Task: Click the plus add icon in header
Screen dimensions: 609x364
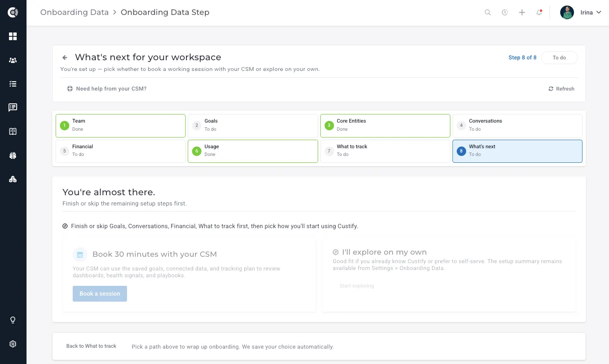Action: tap(522, 12)
